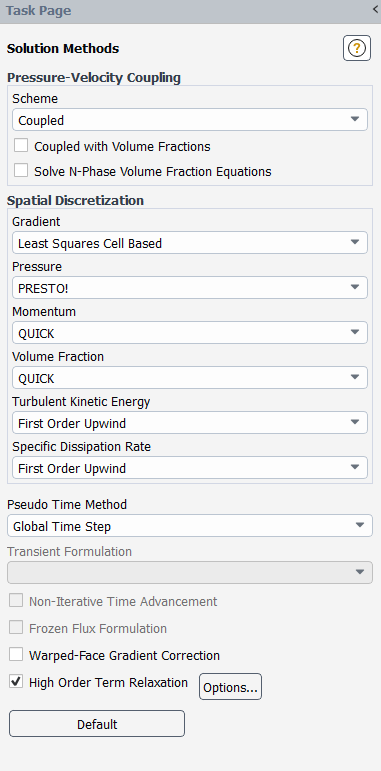Enable Warped-Face Gradient Correction
This screenshot has height=771, width=381.
16,654
